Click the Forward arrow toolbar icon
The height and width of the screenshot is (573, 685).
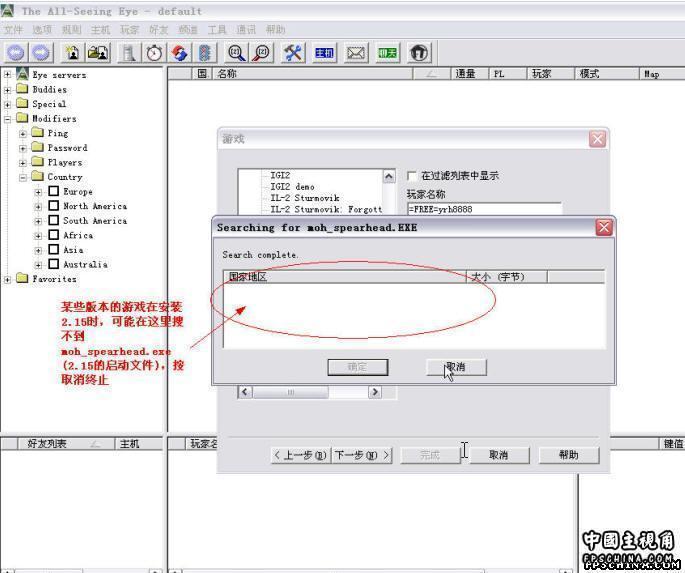click(42, 53)
